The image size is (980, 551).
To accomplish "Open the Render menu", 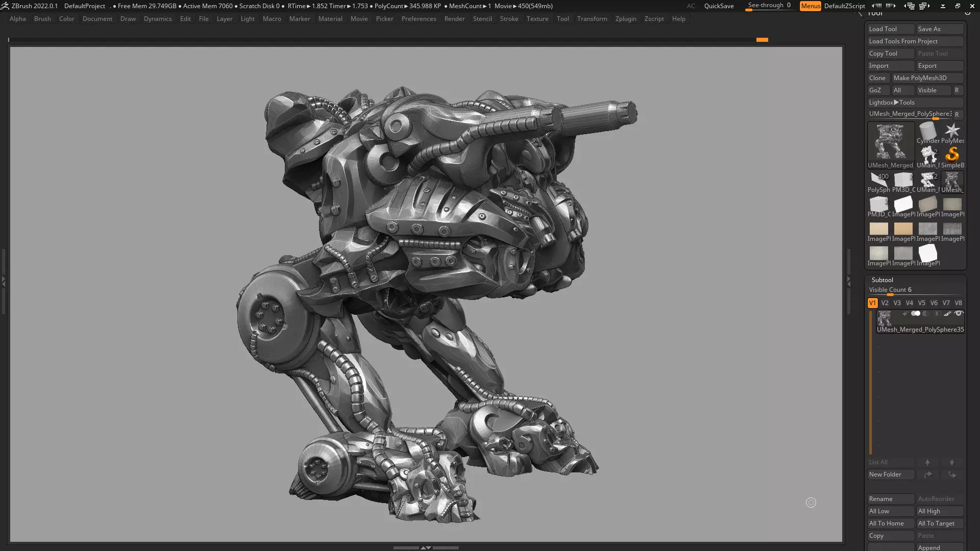I will pos(454,19).
